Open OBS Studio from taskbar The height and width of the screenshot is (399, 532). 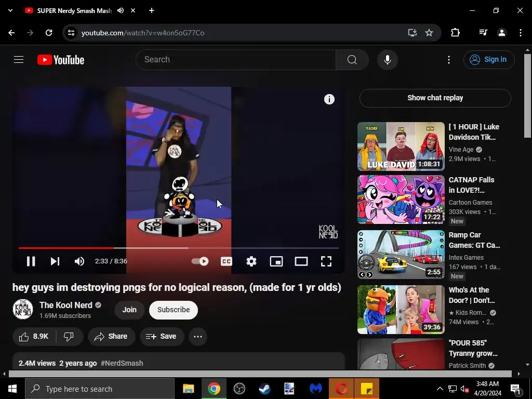coord(239,389)
